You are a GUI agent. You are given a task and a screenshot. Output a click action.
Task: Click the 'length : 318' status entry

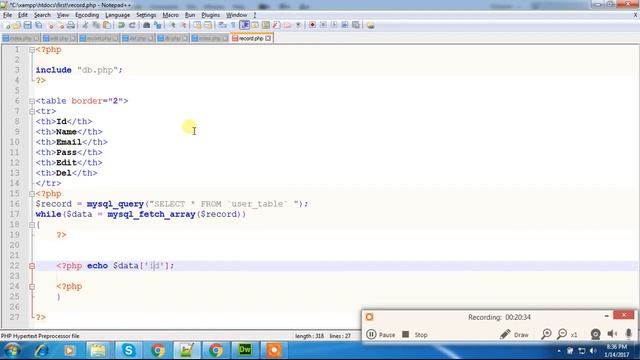point(309,336)
